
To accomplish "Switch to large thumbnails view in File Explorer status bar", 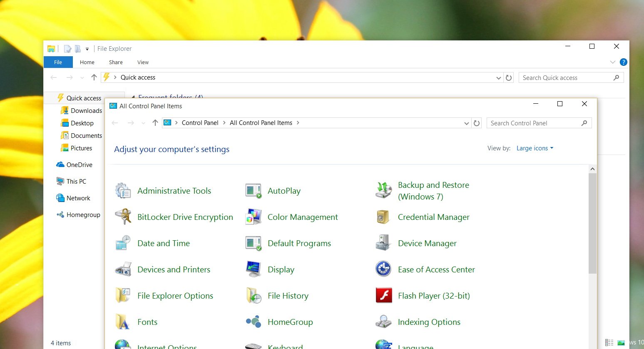I will tap(621, 342).
